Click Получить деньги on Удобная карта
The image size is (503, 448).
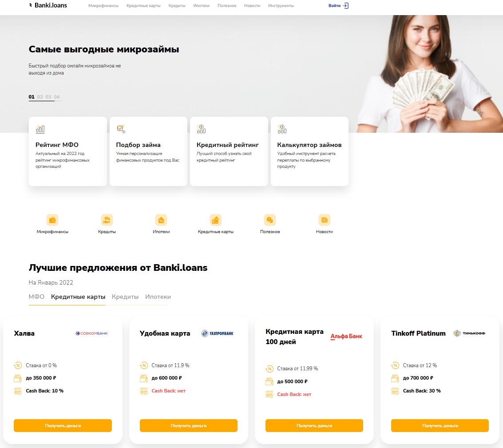[x=189, y=425]
